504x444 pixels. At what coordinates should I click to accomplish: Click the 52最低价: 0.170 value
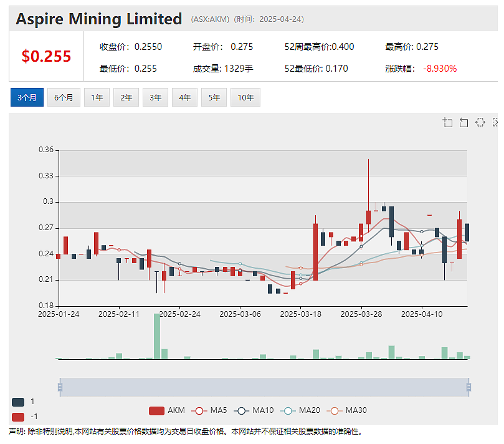pos(316,69)
